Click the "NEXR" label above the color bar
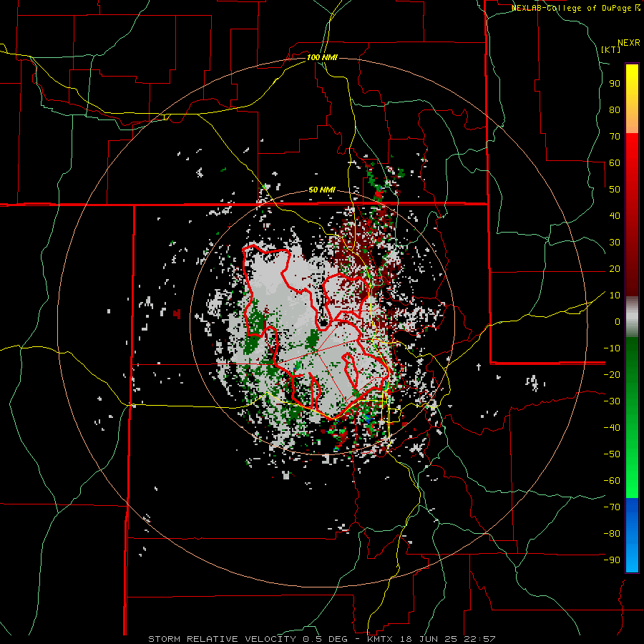This screenshot has width=644, height=644. click(629, 43)
